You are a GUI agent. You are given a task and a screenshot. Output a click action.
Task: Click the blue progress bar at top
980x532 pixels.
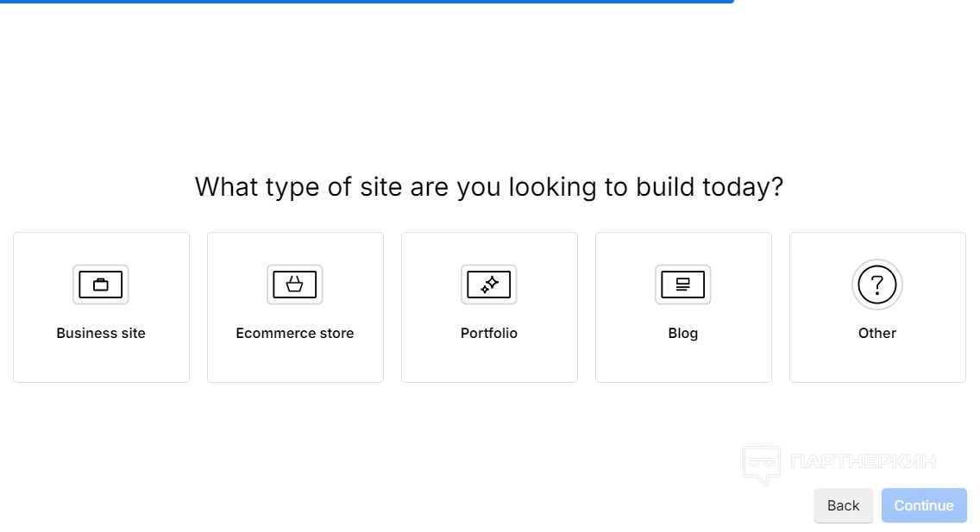[x=367, y=2]
